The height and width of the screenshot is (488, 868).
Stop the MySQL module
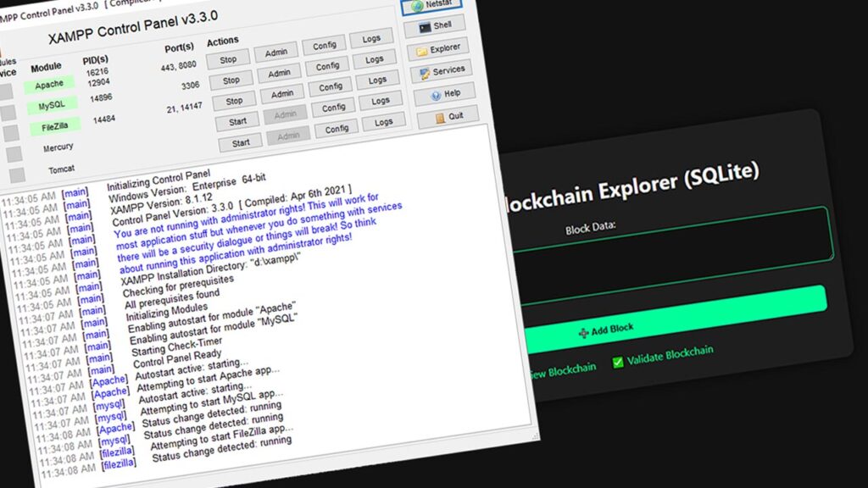(x=231, y=80)
